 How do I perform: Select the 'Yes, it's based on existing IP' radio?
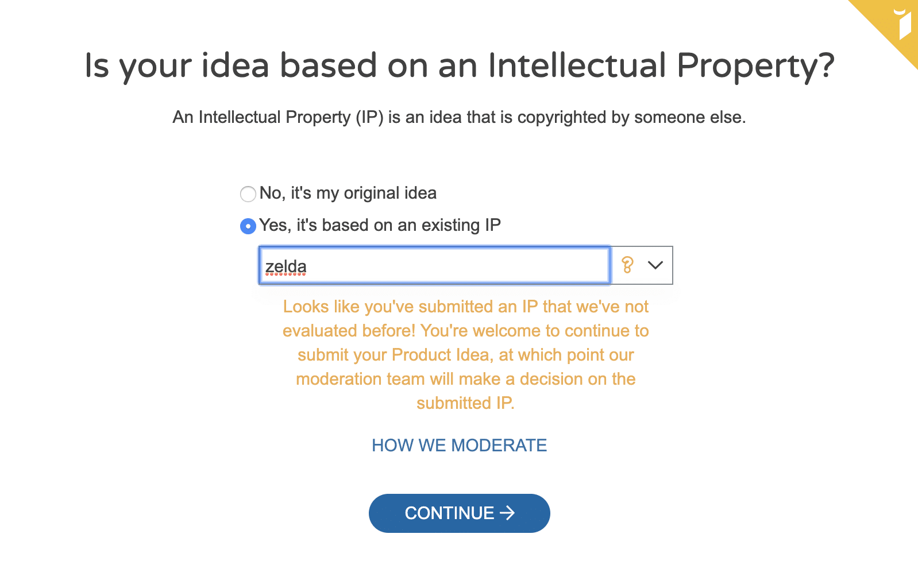point(248,226)
